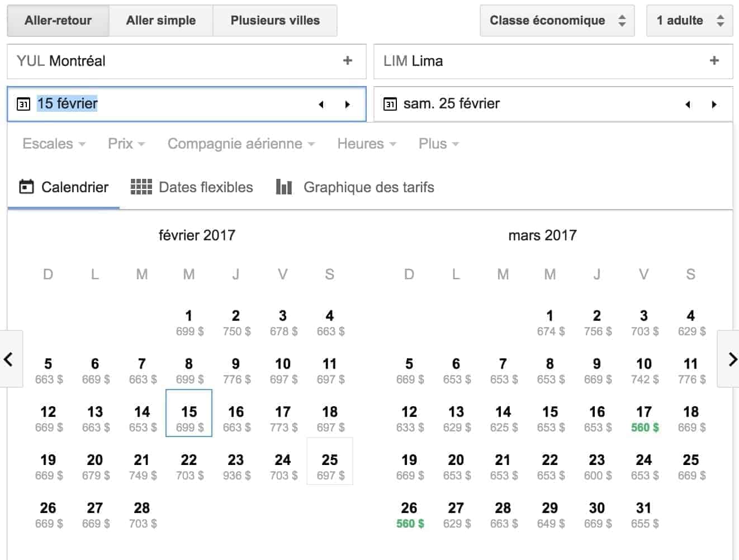The image size is (739, 560).
Task: Expand the Escales filter
Action: tap(54, 144)
